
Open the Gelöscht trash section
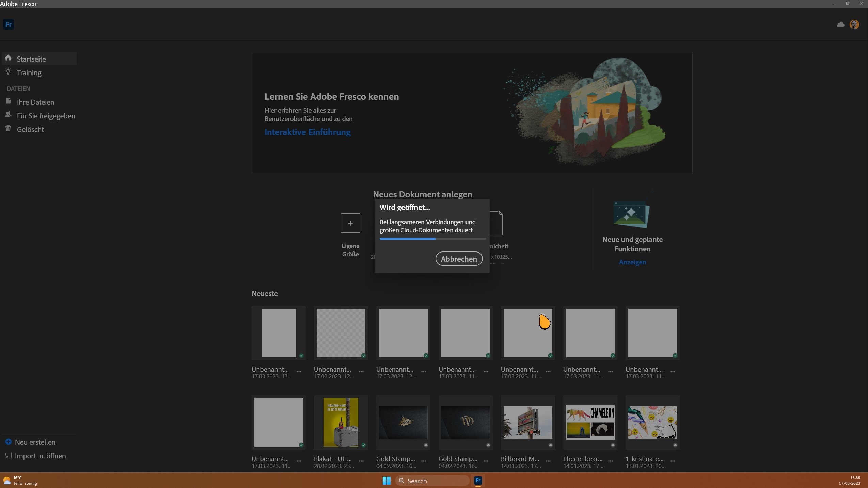pyautogui.click(x=9, y=129)
